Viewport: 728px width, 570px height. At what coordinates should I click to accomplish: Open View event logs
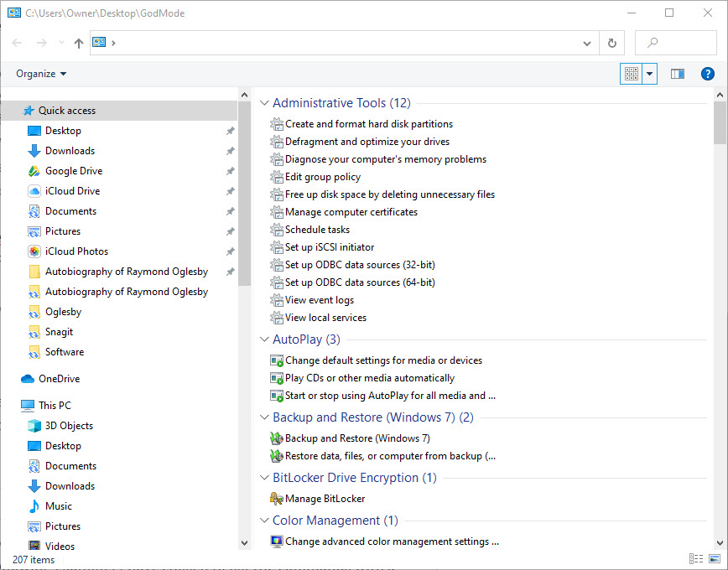point(319,300)
